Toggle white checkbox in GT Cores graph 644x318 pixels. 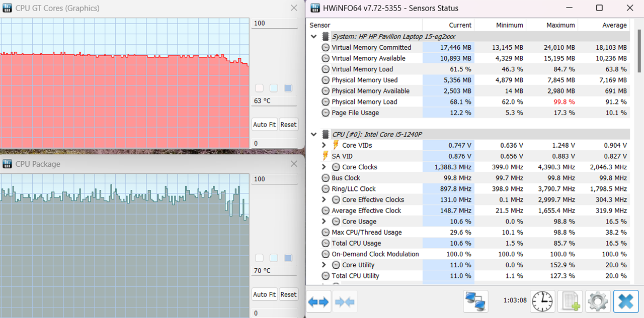pyautogui.click(x=259, y=88)
